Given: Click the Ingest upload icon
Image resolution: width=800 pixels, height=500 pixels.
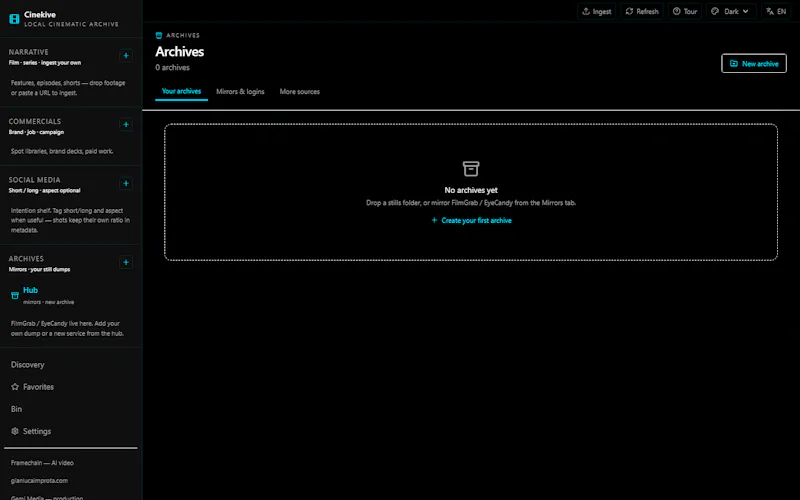Looking at the screenshot, I should click(x=586, y=11).
